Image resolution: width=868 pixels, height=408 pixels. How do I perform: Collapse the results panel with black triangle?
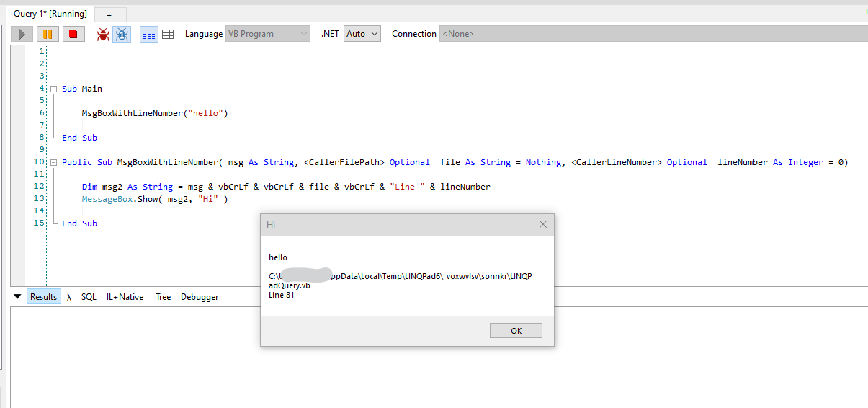[17, 296]
